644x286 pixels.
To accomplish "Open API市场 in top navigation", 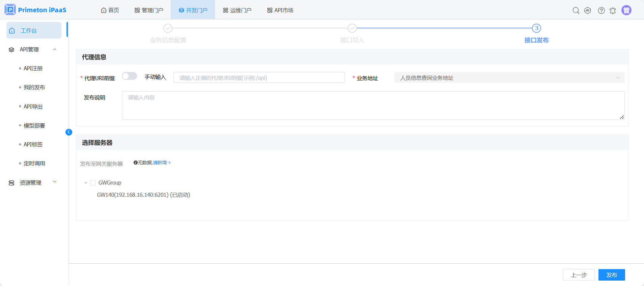I will click(280, 10).
